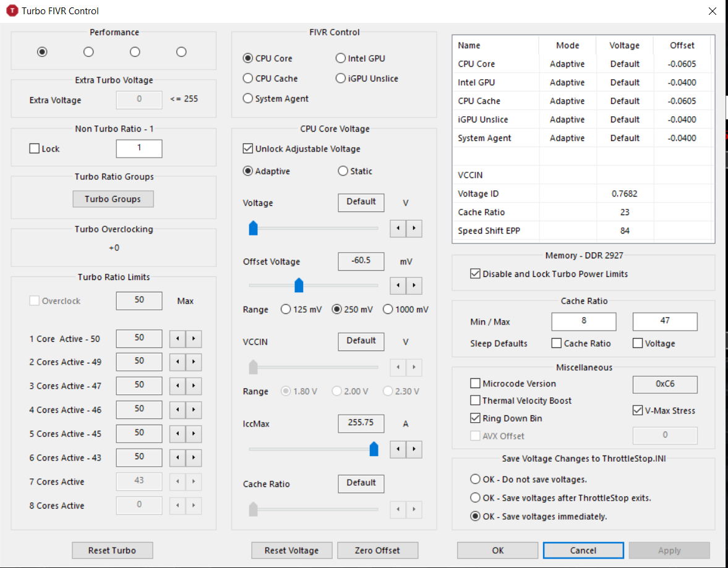Click left arrow beside Offset Voltage slider

[x=398, y=286]
